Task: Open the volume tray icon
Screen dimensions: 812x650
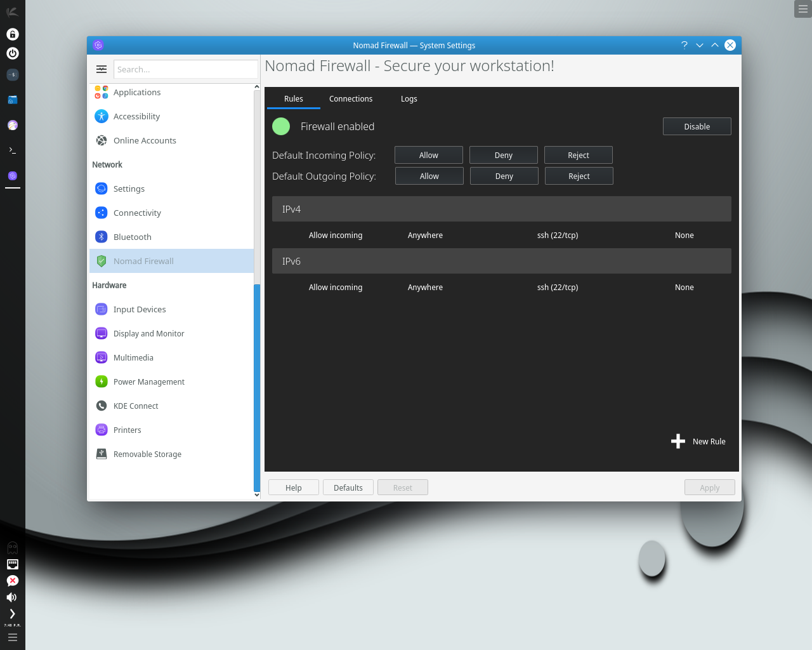Action: click(x=13, y=597)
